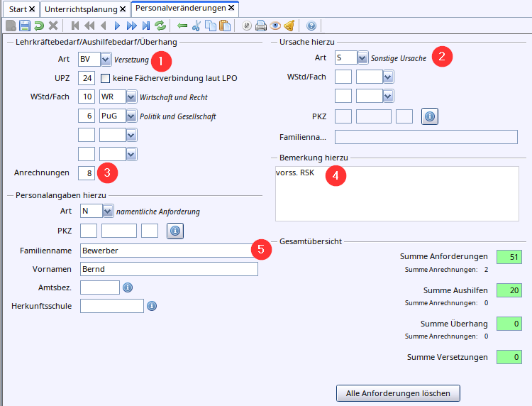532x406 pixels.
Task: Open help with the question mark icon
Action: (x=311, y=26)
